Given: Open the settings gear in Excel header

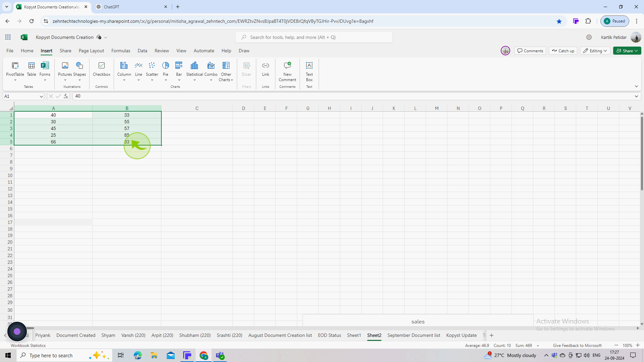Looking at the screenshot, I should pos(589,37).
